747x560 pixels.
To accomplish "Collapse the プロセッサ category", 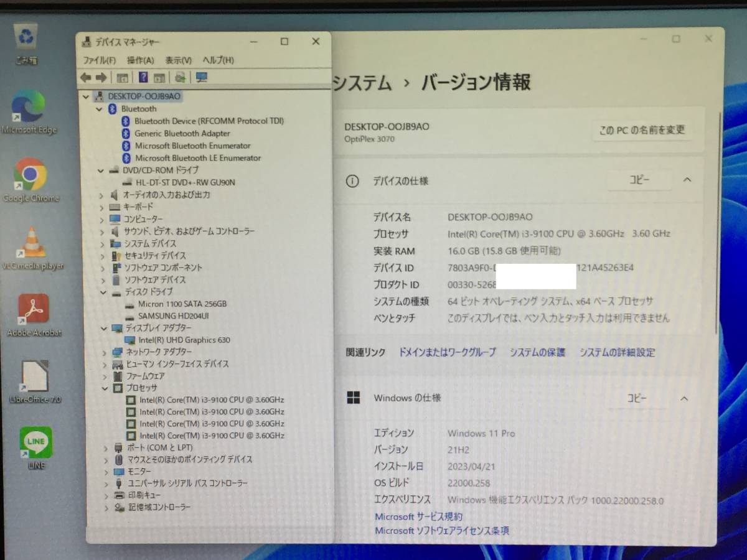I will click(103, 388).
